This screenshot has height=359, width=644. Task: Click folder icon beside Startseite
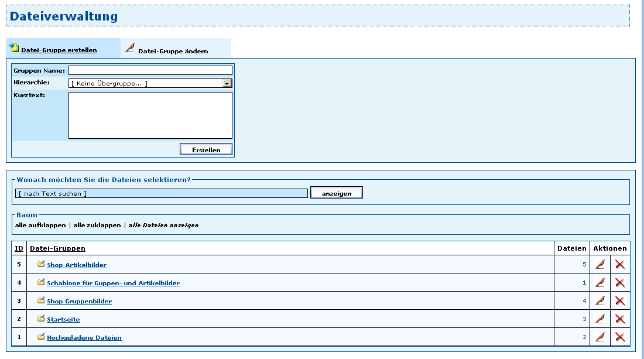41,319
